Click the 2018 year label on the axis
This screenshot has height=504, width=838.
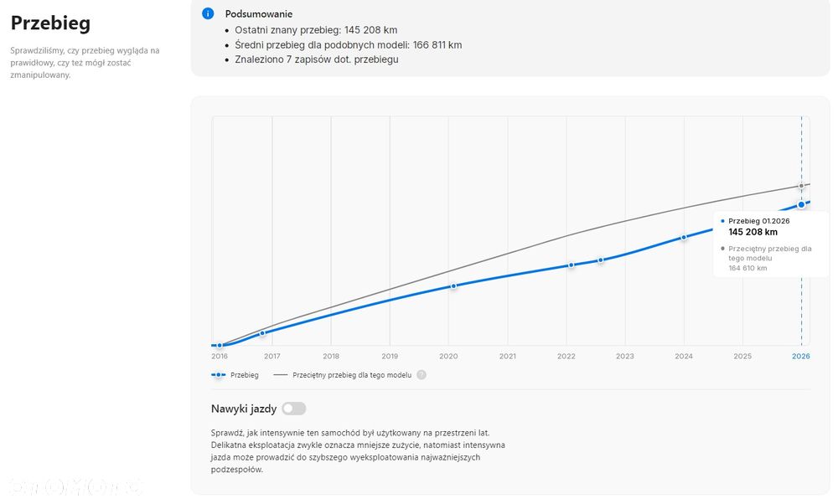(331, 356)
